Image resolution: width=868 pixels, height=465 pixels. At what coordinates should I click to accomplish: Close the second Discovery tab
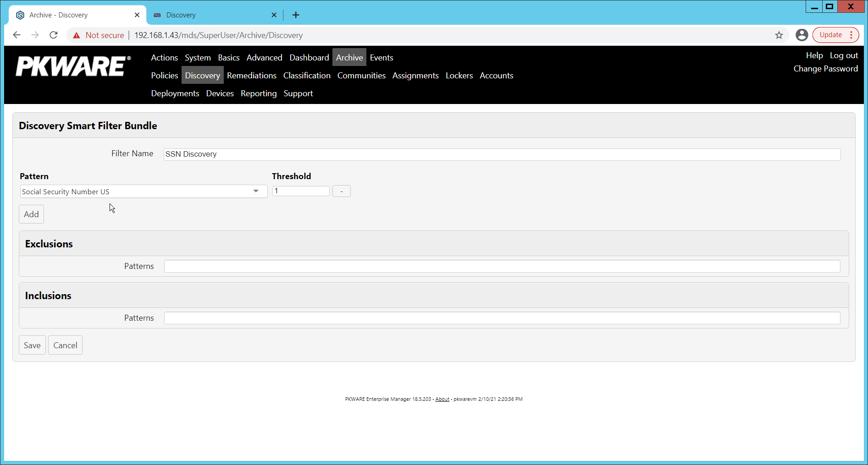[274, 15]
